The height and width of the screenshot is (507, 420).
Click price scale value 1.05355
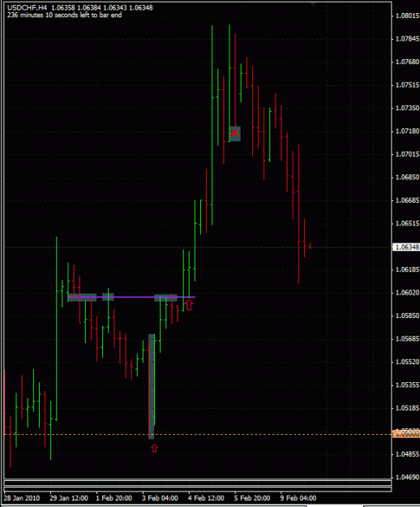(407, 385)
